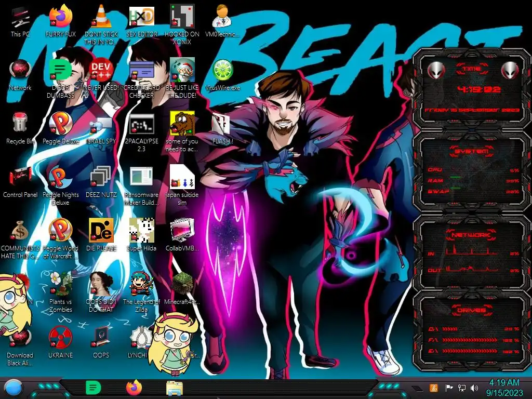
Task: Launch Super Hilda game icon
Action: coord(142,230)
